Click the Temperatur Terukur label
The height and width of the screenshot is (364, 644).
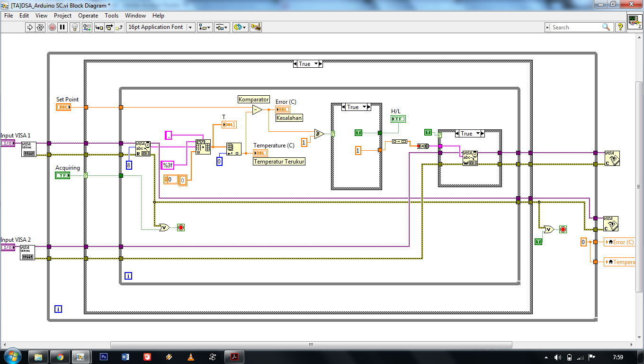click(279, 162)
